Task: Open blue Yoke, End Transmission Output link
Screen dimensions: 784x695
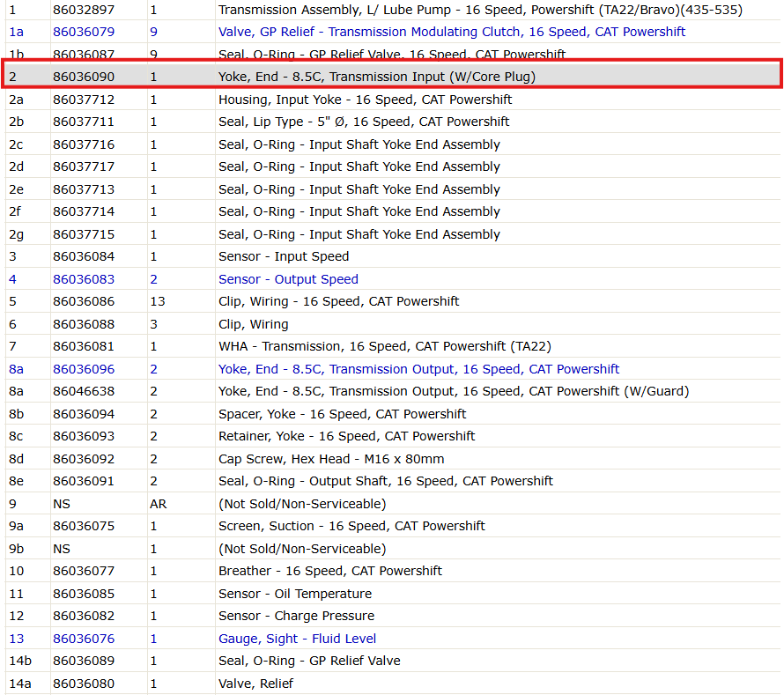Action: (x=418, y=369)
